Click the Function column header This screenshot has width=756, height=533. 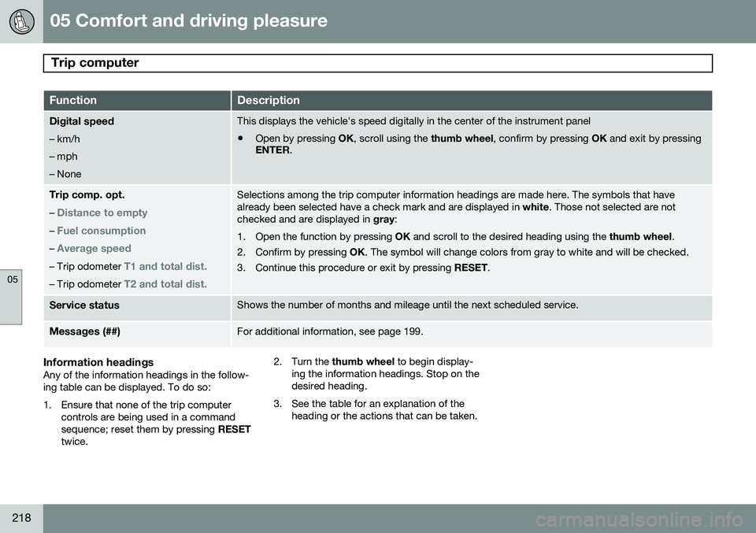pyautogui.click(x=73, y=101)
